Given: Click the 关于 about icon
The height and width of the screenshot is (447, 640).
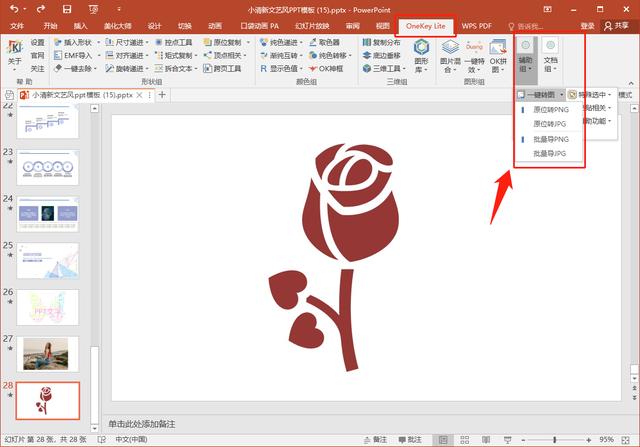Looking at the screenshot, I should 14,52.
